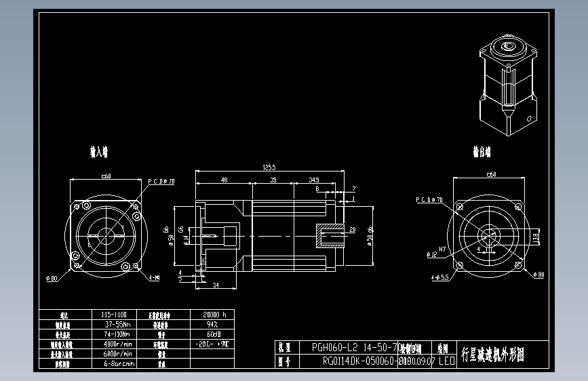The image size is (588, 381).
Task: Select the 6000r/min table cell
Action: coord(114,354)
